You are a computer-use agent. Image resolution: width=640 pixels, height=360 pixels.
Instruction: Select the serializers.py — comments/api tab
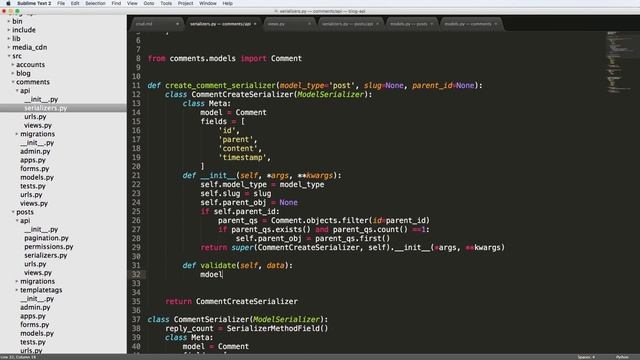(x=222, y=24)
